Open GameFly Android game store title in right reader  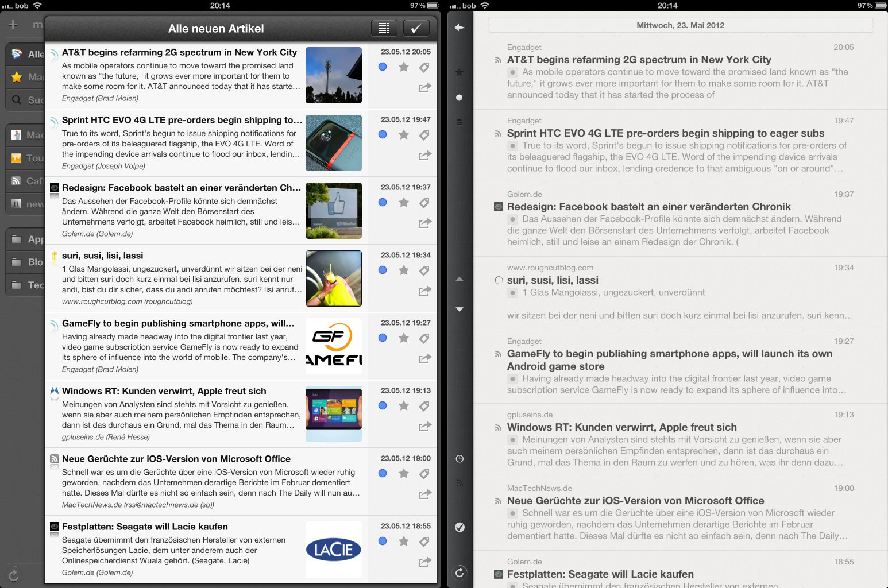[x=670, y=360]
